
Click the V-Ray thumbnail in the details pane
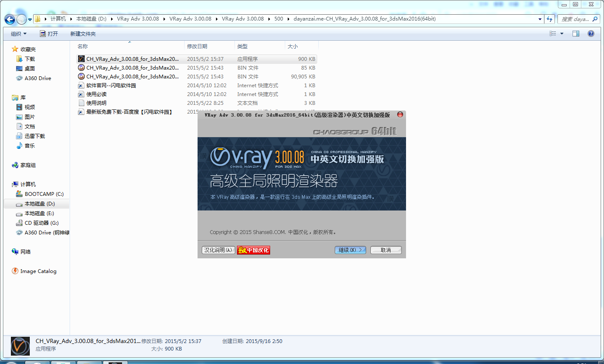click(x=20, y=346)
